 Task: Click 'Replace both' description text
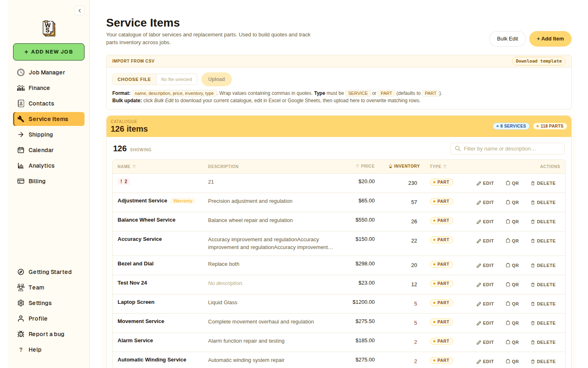click(x=223, y=264)
